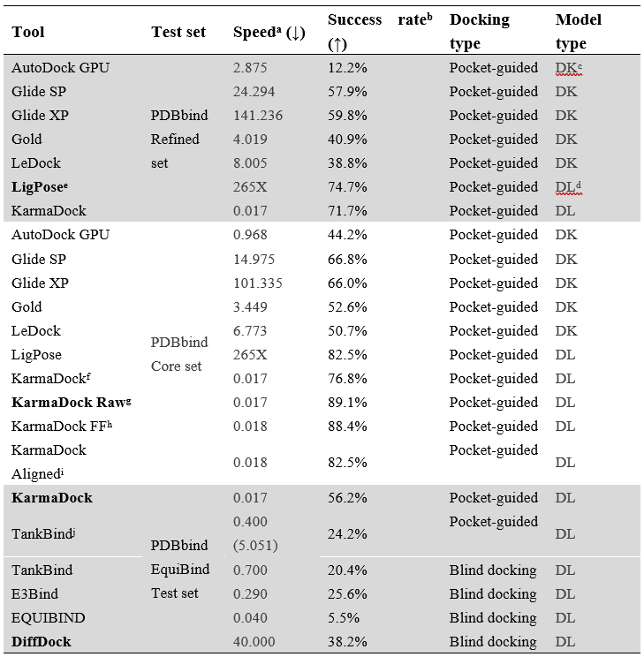
Task: Click the 40.000 speed value
Action: 254,641
